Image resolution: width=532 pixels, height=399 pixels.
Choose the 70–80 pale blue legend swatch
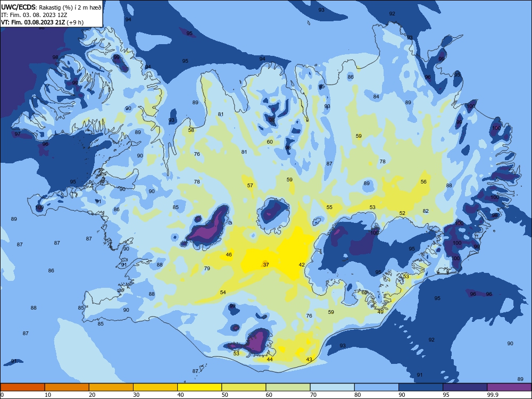pos(332,387)
